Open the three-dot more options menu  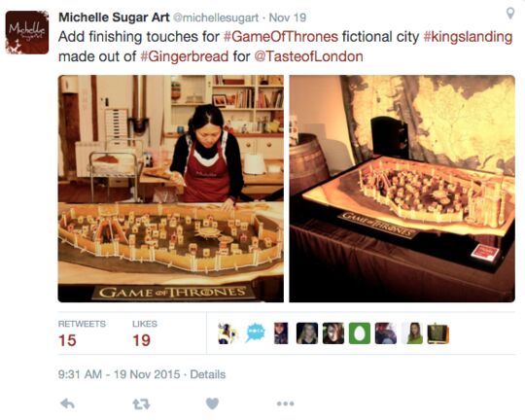[x=285, y=403]
